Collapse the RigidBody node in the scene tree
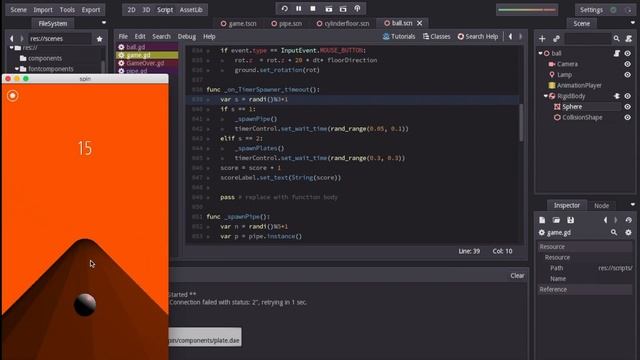Screen dimensions: 640x360 (546, 96)
